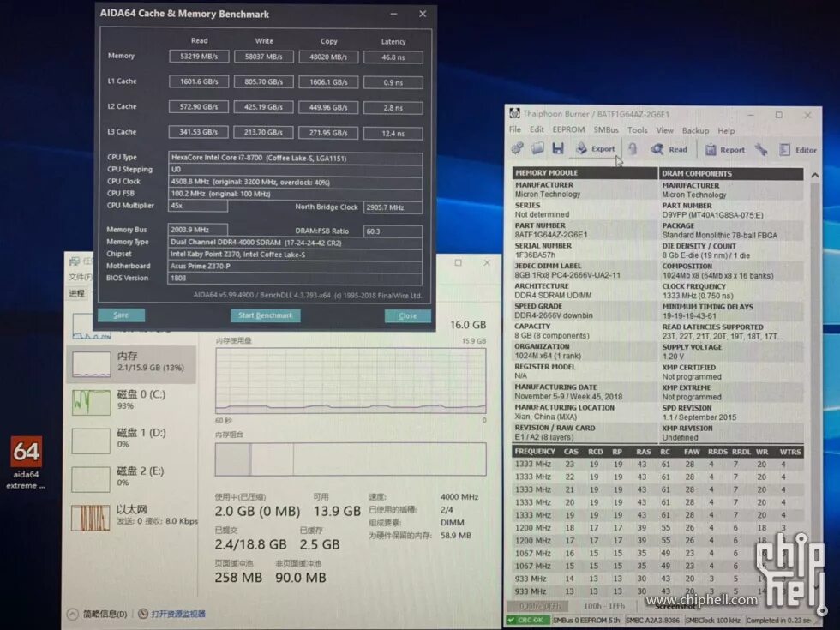Open the File menu in Thaiphoon Burner
This screenshot has width=840, height=630.
tap(515, 129)
